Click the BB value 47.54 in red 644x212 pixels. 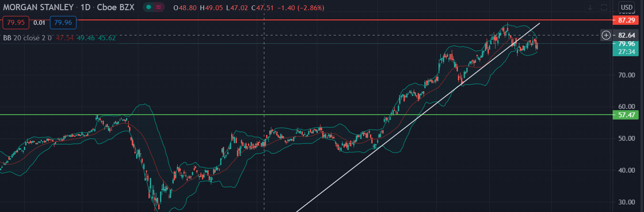tap(65, 38)
